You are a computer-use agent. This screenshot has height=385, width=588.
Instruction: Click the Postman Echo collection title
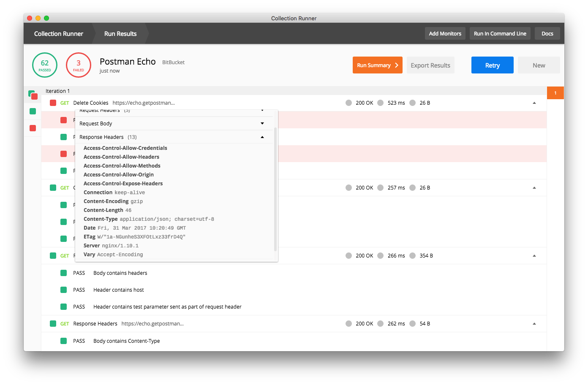click(128, 62)
